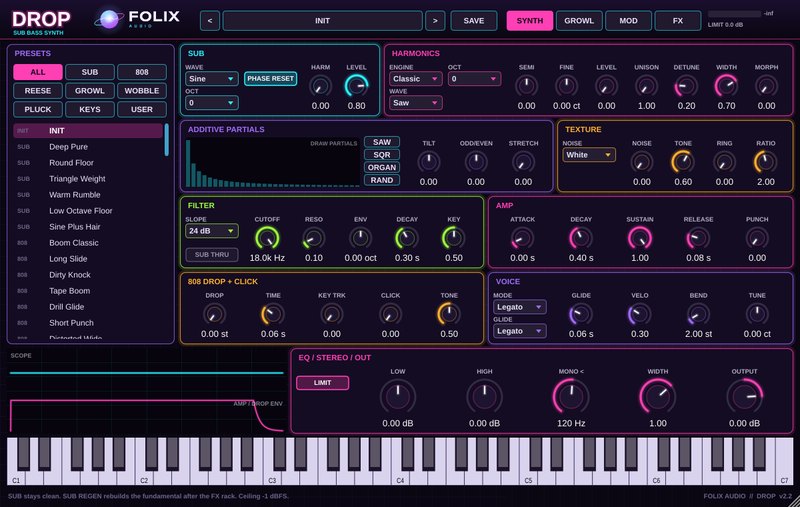
Task: Open the Filter SLOPE 24 dB dropdown
Action: click(211, 231)
